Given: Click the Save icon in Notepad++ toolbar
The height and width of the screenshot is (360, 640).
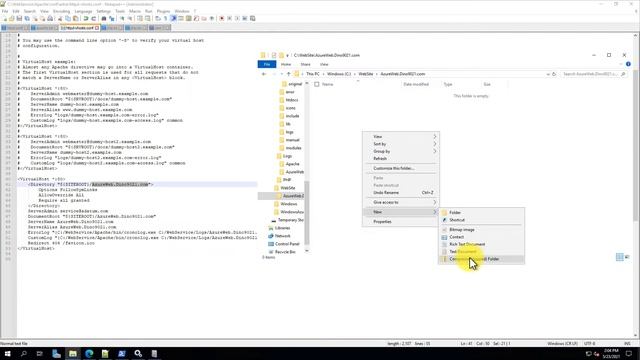Looking at the screenshot, I should point(19,18).
